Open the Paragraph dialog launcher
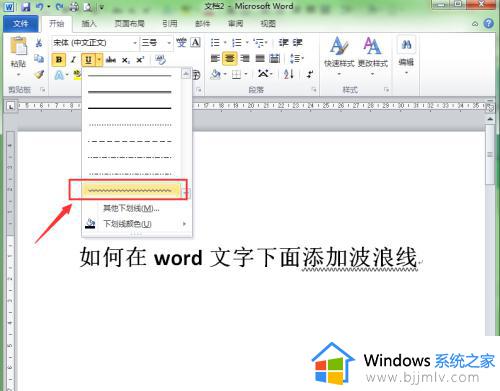 click(314, 89)
